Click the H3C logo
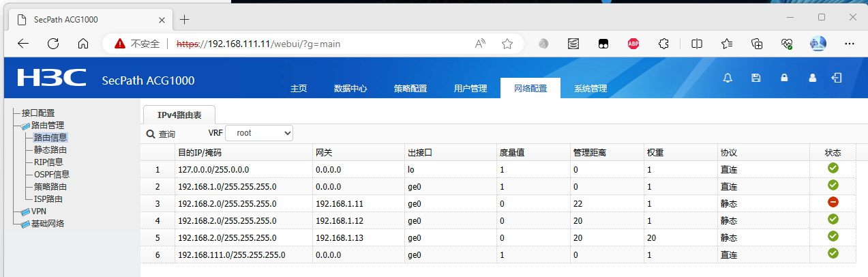Image resolution: width=868 pixels, height=277 pixels. tap(52, 78)
